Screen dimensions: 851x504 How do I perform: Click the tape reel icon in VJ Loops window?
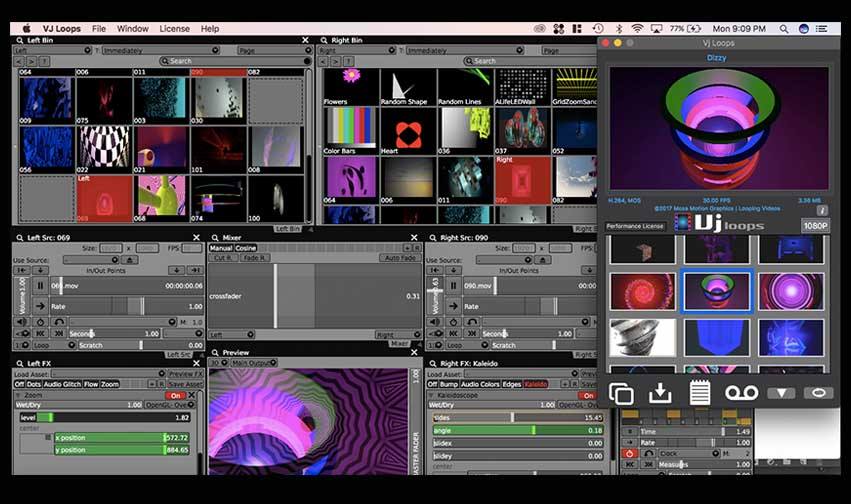(x=741, y=393)
